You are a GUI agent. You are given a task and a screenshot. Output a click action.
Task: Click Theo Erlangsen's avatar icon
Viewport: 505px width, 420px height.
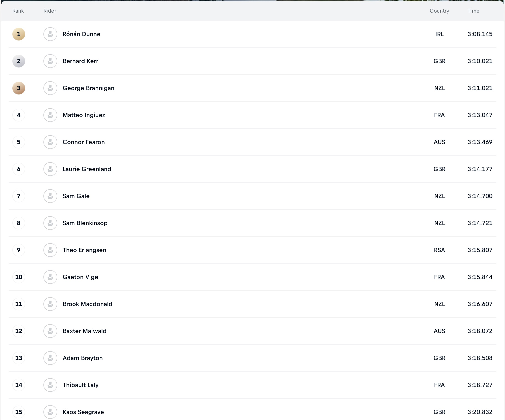pyautogui.click(x=50, y=250)
